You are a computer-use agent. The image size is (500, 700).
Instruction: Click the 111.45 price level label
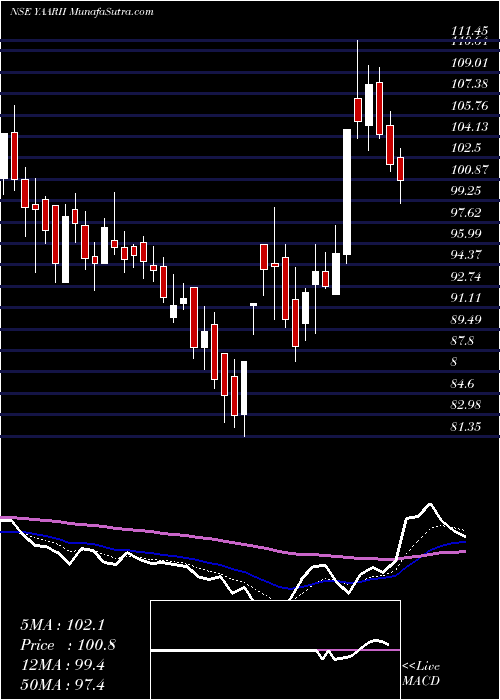pos(469,31)
